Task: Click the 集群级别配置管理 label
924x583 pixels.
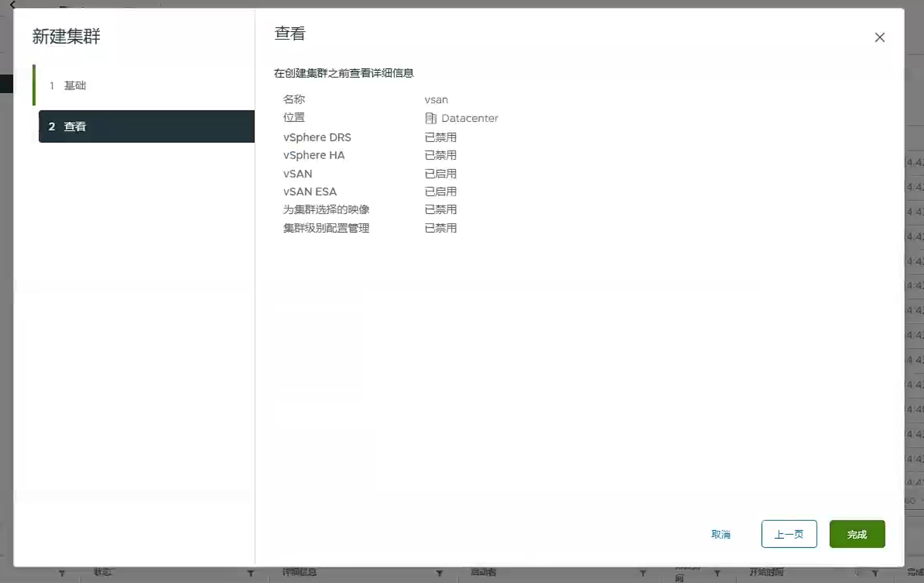Action: [326, 228]
